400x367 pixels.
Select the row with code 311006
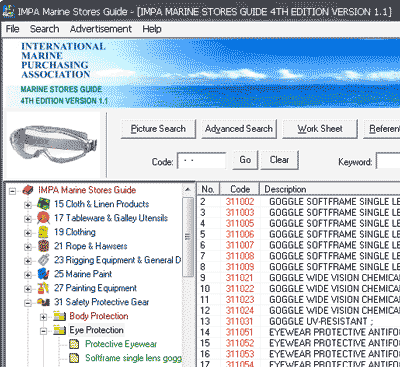point(299,234)
